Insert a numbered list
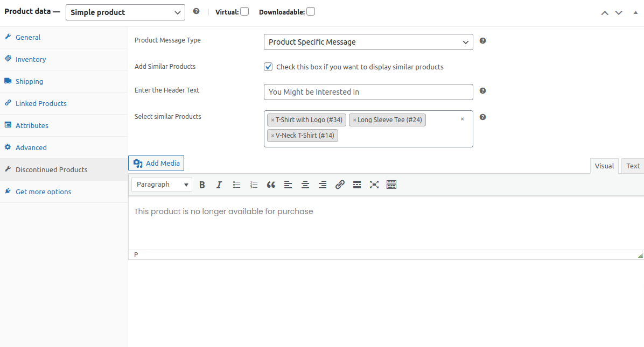Screen dimensions: 644x347 [x=254, y=185]
